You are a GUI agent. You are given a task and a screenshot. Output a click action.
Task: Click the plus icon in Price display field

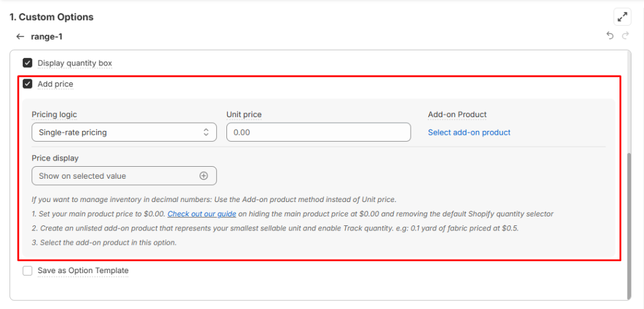(204, 176)
